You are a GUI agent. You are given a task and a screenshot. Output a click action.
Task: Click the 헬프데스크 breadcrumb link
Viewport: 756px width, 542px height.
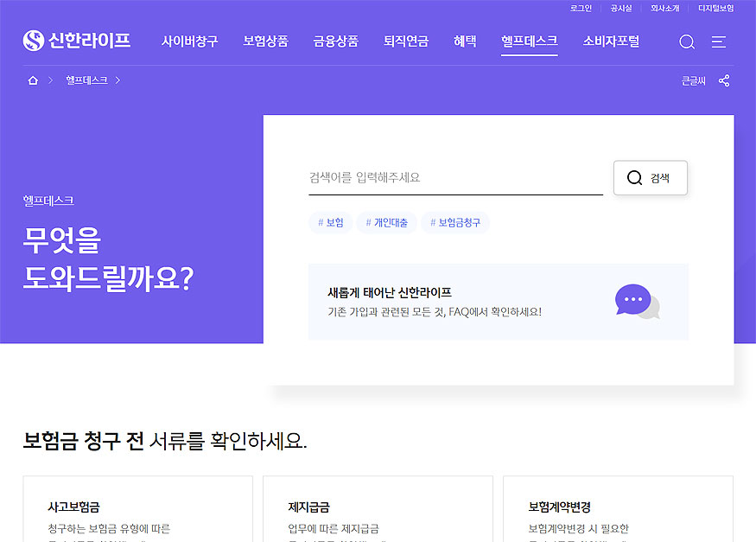tap(86, 80)
